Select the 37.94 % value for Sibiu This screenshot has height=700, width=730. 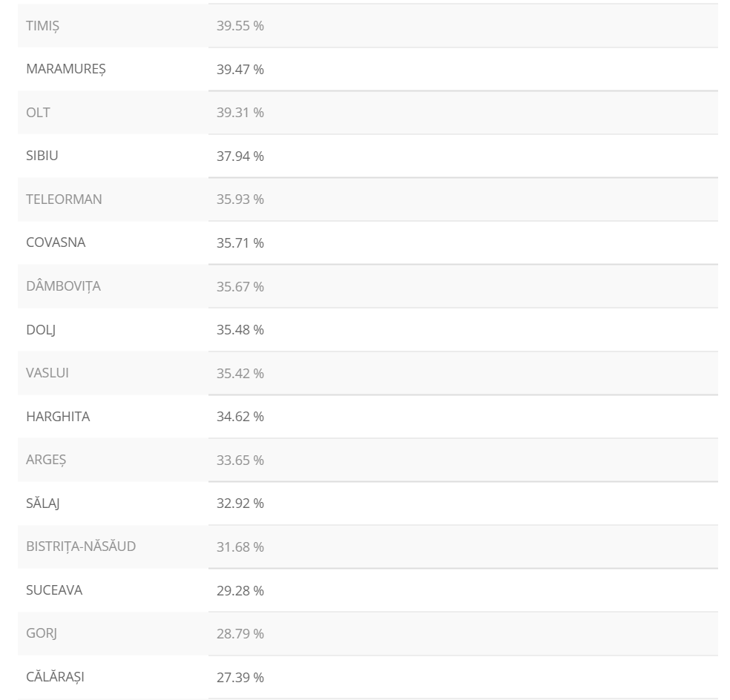click(240, 156)
